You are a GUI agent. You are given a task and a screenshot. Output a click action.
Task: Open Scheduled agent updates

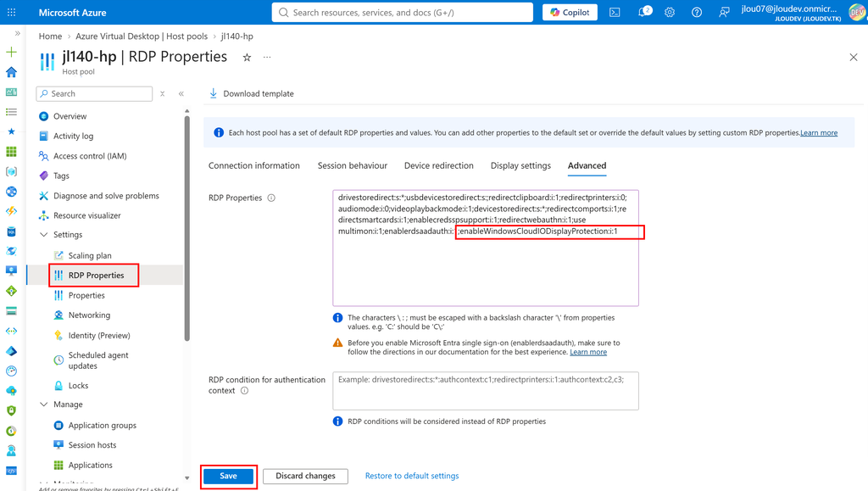[98, 360]
